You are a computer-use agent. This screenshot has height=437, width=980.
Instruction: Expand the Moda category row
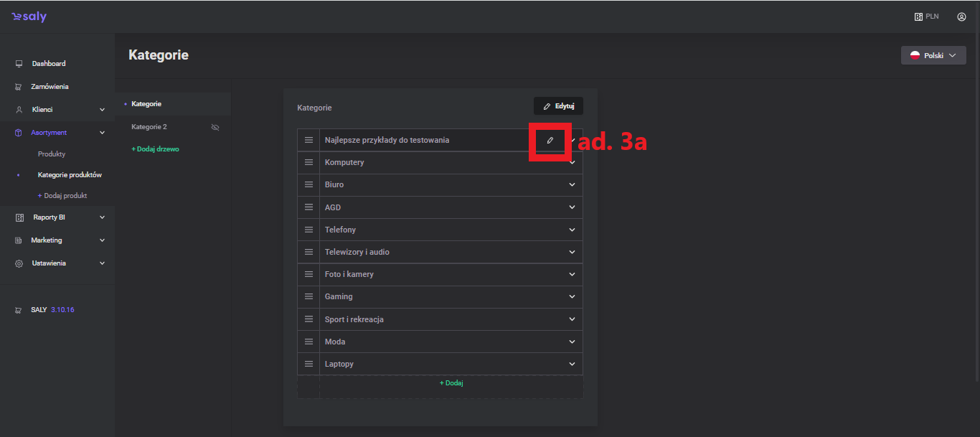click(572, 342)
